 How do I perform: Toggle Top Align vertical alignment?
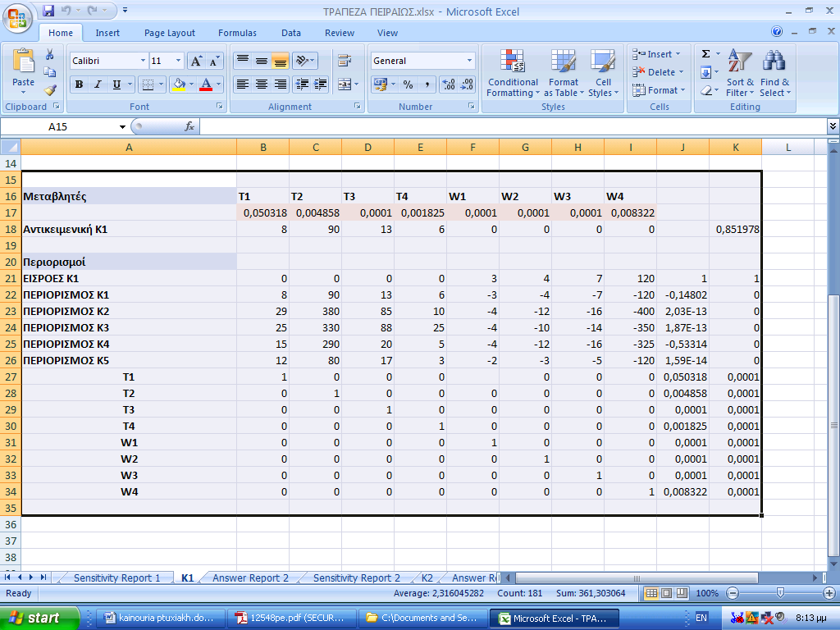coord(243,61)
